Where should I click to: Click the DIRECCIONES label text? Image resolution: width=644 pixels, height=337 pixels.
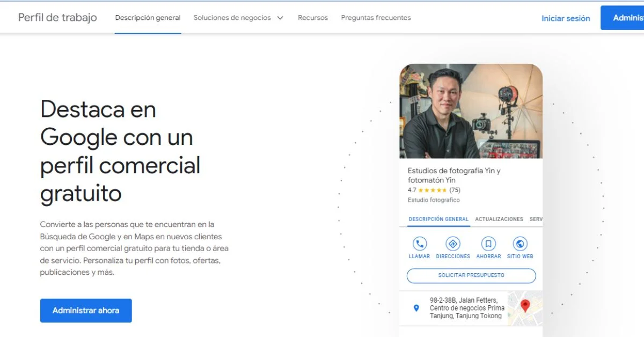[x=453, y=257]
